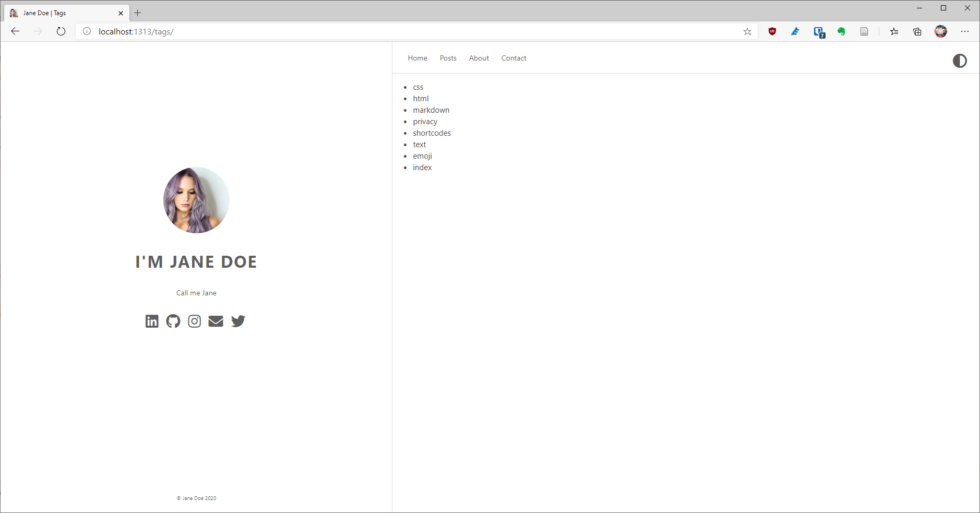The width and height of the screenshot is (980, 513).
Task: Open the css tag link
Action: point(418,87)
